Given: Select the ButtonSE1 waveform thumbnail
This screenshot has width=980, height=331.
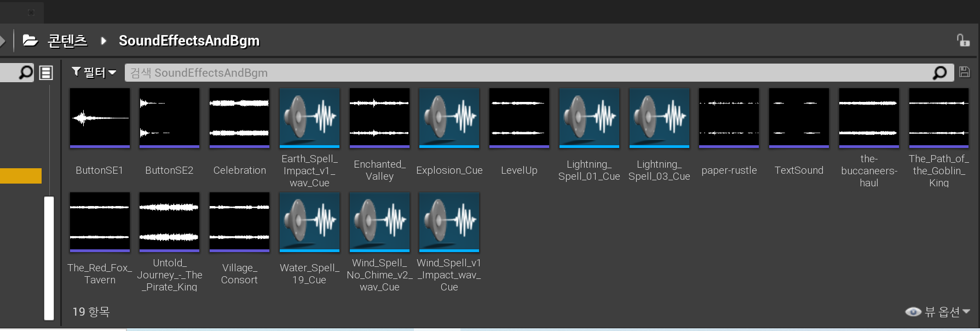Looking at the screenshot, I should pyautogui.click(x=100, y=118).
